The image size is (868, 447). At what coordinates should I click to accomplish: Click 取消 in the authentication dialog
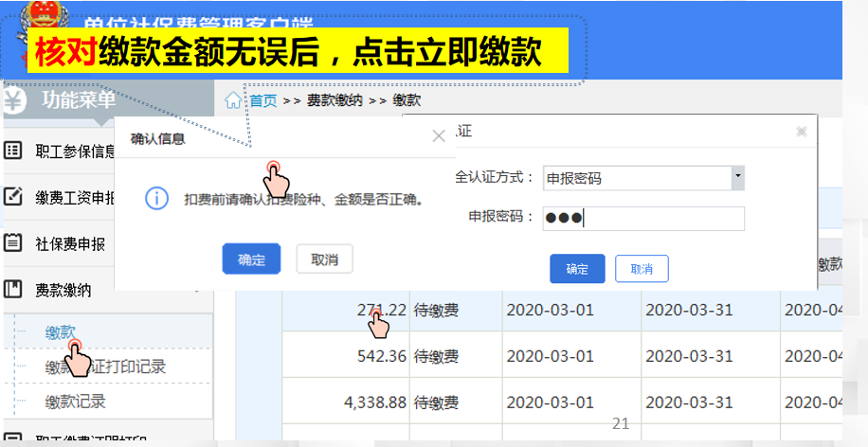click(642, 269)
